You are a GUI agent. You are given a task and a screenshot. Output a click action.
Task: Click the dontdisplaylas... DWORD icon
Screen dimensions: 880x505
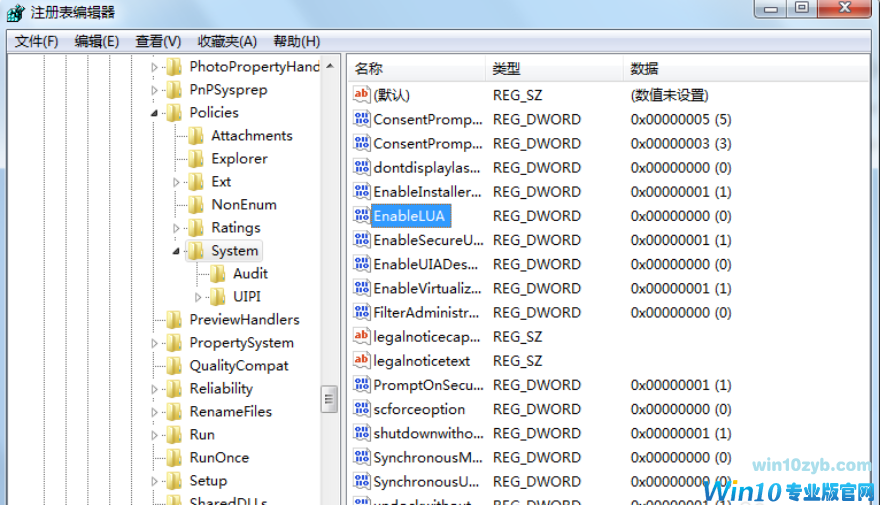(361, 167)
